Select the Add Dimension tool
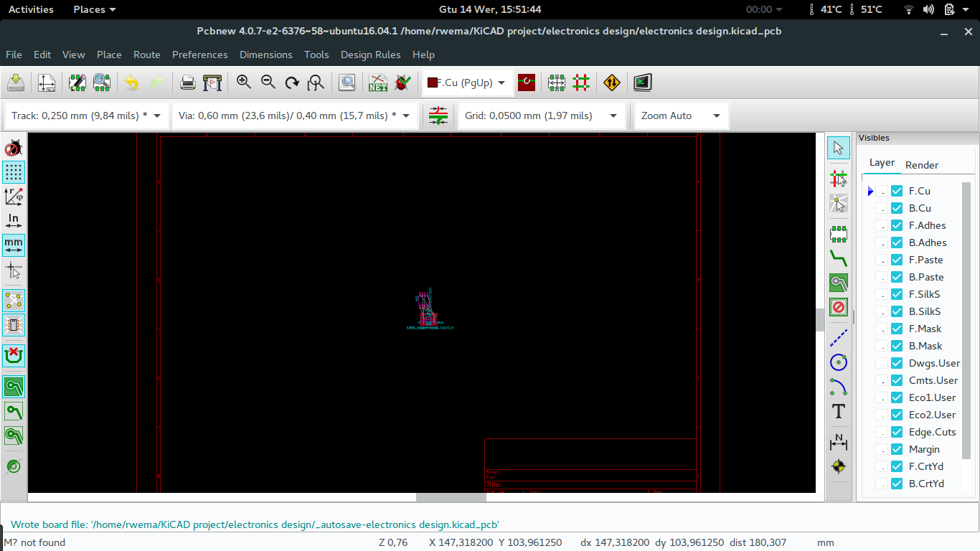980x551 pixels. click(x=838, y=442)
